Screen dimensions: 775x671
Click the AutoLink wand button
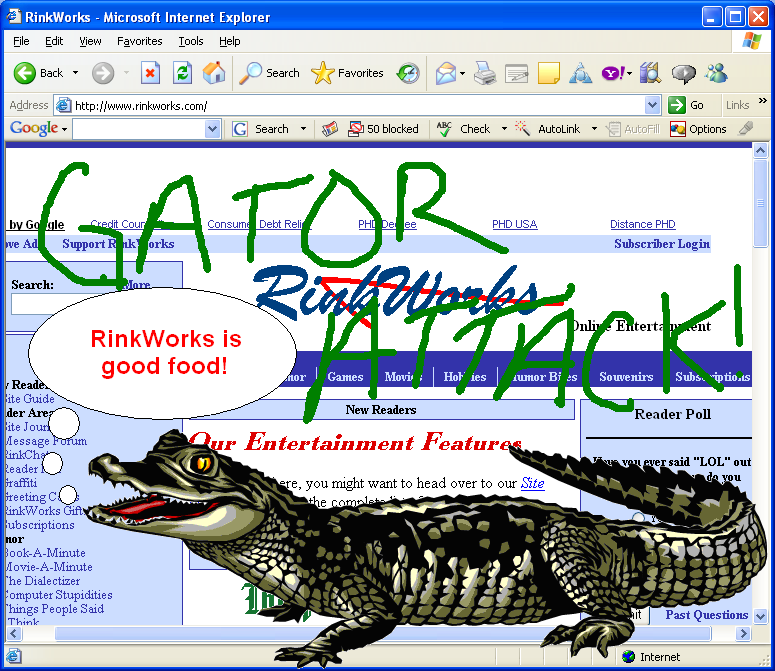click(548, 129)
